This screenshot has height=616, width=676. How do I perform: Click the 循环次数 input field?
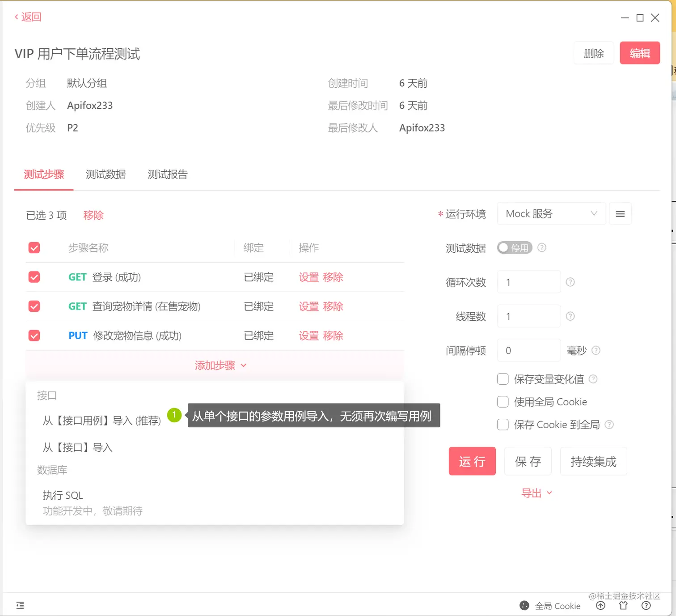[x=529, y=282]
